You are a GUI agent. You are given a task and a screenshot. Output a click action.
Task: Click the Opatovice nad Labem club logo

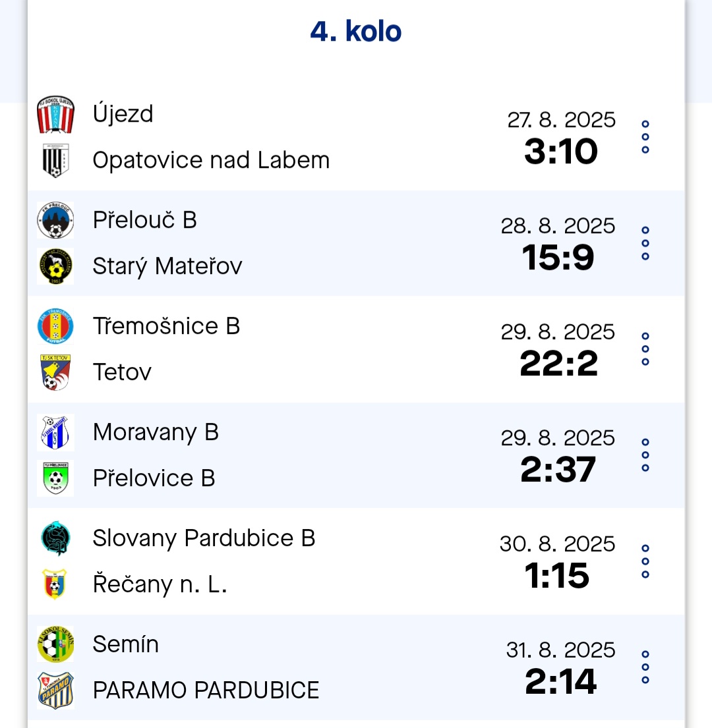(x=55, y=161)
